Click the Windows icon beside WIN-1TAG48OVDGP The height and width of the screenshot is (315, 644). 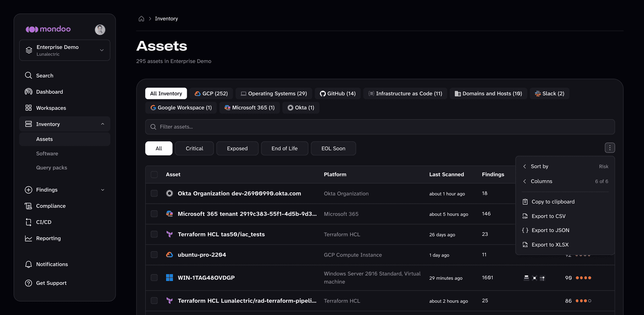pos(169,278)
